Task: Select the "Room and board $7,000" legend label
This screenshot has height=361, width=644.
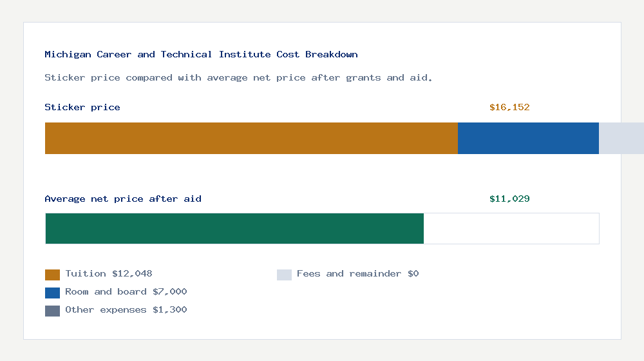Action: click(126, 292)
